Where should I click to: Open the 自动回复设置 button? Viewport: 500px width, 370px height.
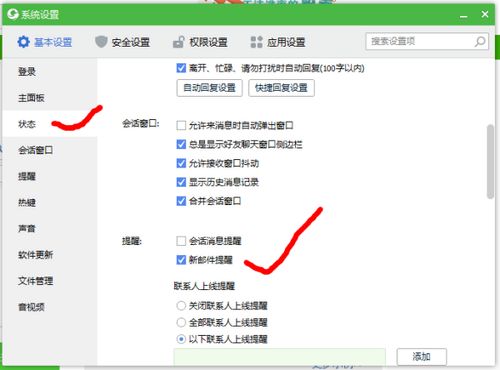(x=209, y=88)
